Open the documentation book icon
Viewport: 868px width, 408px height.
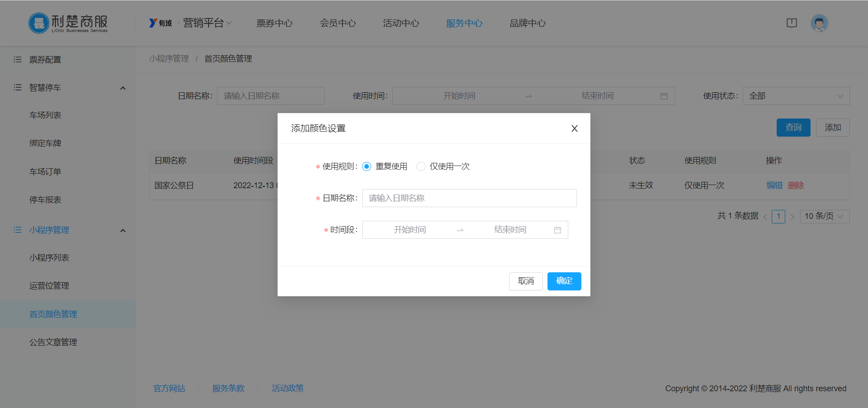pos(792,23)
